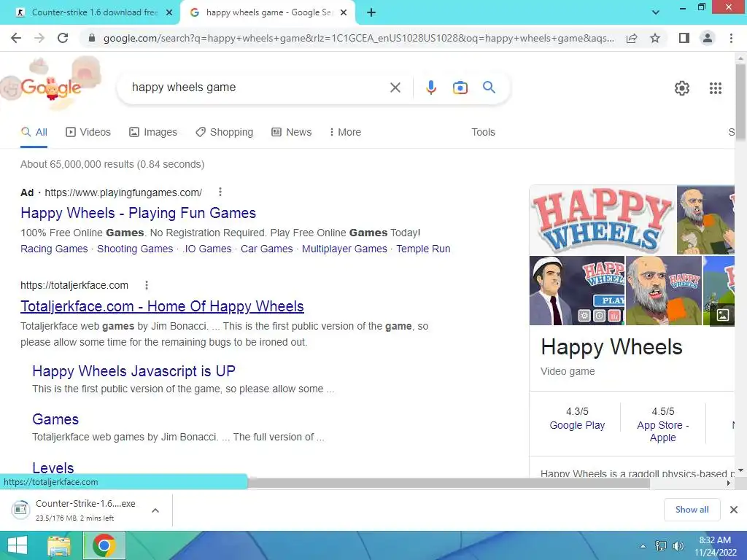This screenshot has width=747, height=560.
Task: Open the Google apps grid
Action: 715,88
